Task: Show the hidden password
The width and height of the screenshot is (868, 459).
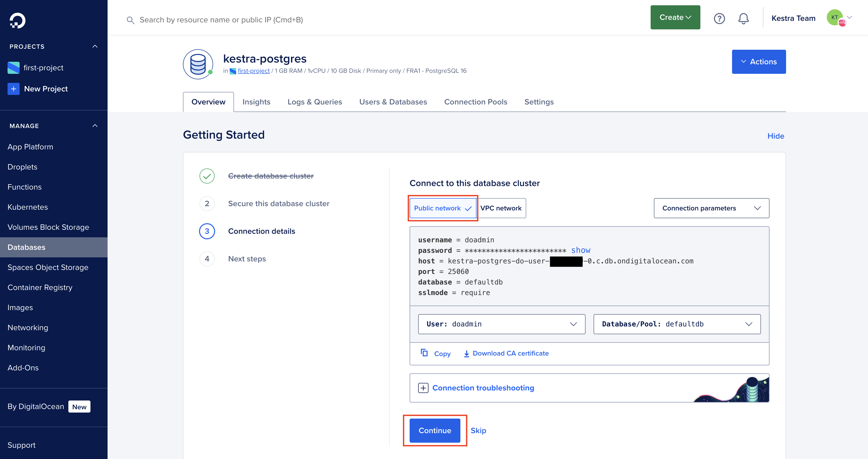Action: 581,250
